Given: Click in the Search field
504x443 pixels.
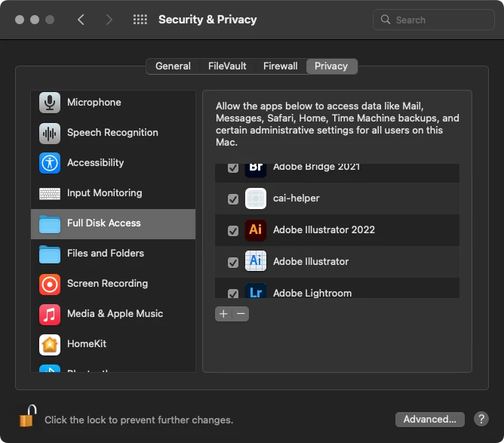Looking at the screenshot, I should 434,20.
